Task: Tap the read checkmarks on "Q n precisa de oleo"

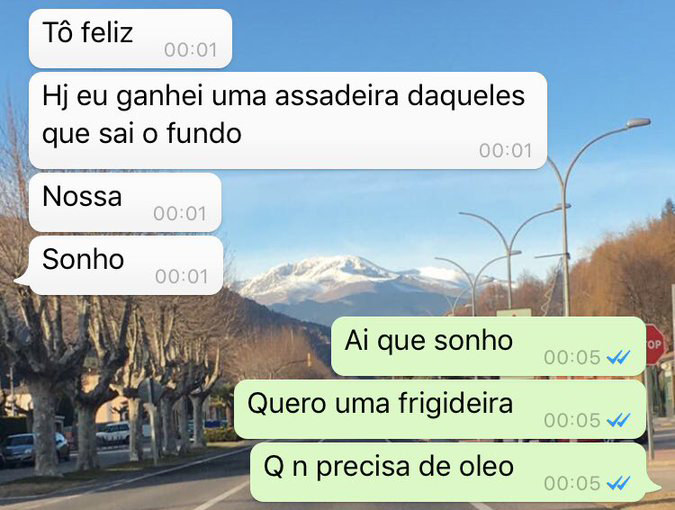Action: pos(619,483)
